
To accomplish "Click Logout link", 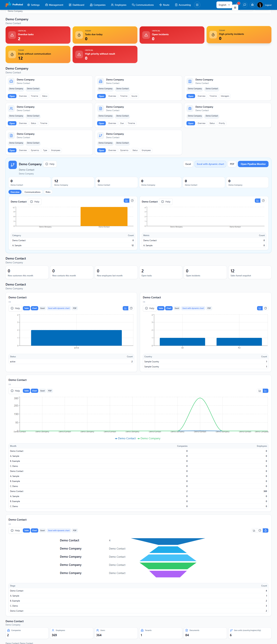I will click(x=268, y=5).
